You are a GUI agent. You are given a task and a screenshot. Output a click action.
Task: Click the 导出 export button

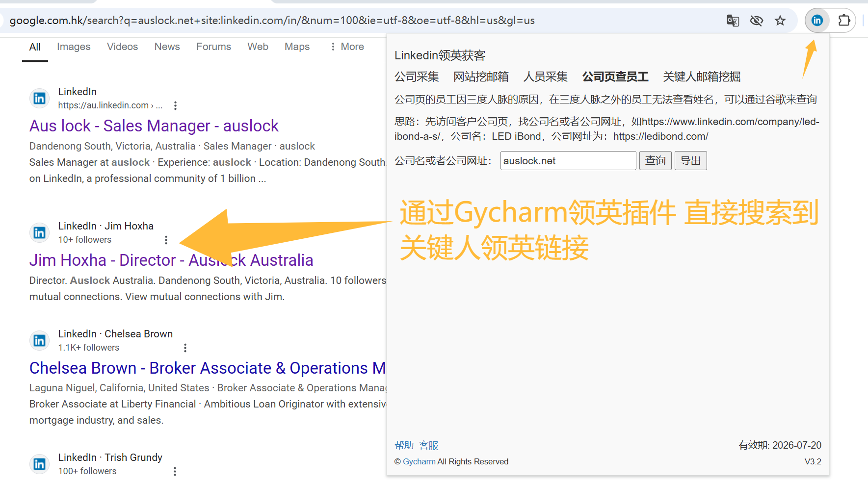(x=690, y=161)
